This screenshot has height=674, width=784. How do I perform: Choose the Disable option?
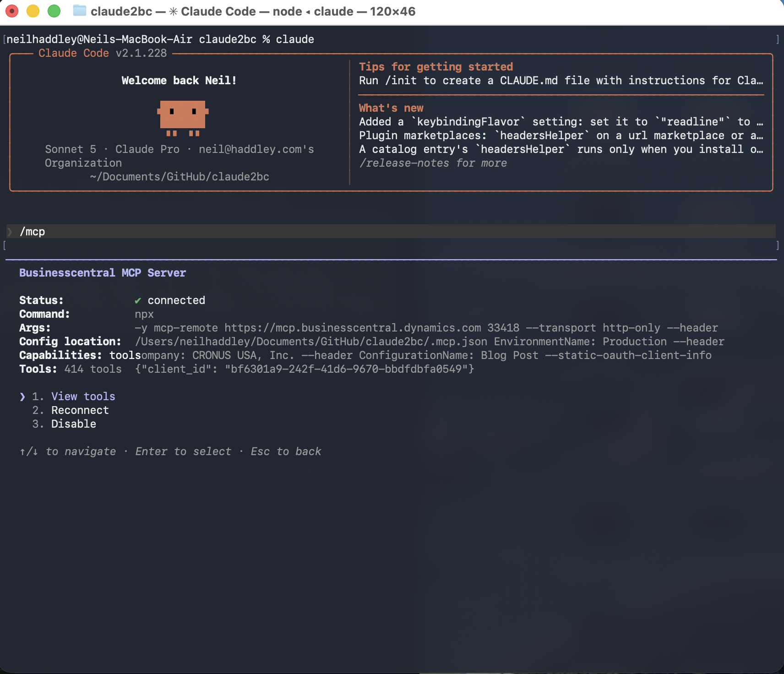[x=73, y=424]
